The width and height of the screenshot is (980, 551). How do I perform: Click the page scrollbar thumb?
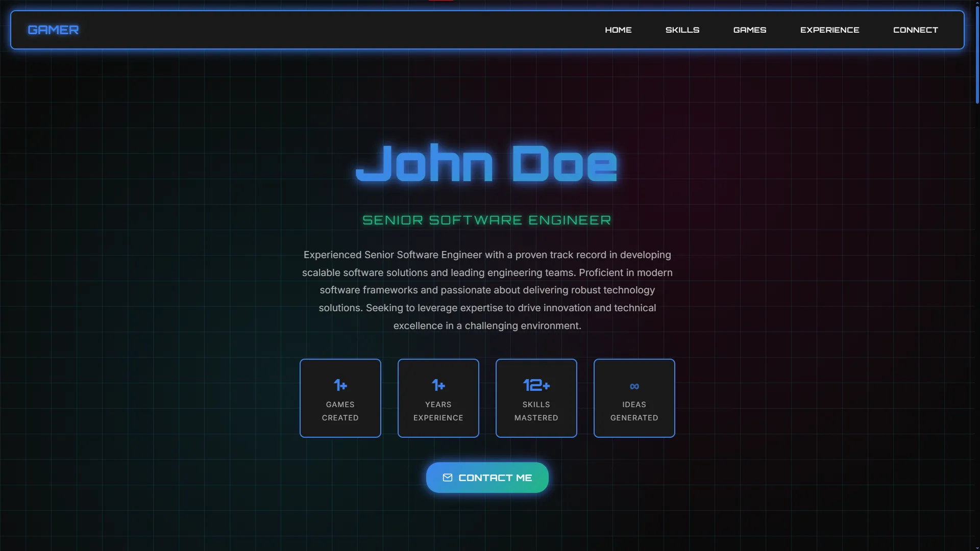coord(977,54)
